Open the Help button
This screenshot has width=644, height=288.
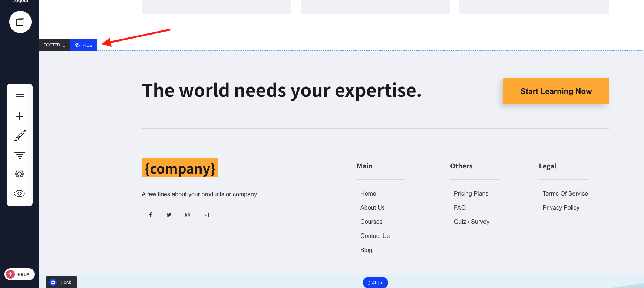[x=20, y=274]
